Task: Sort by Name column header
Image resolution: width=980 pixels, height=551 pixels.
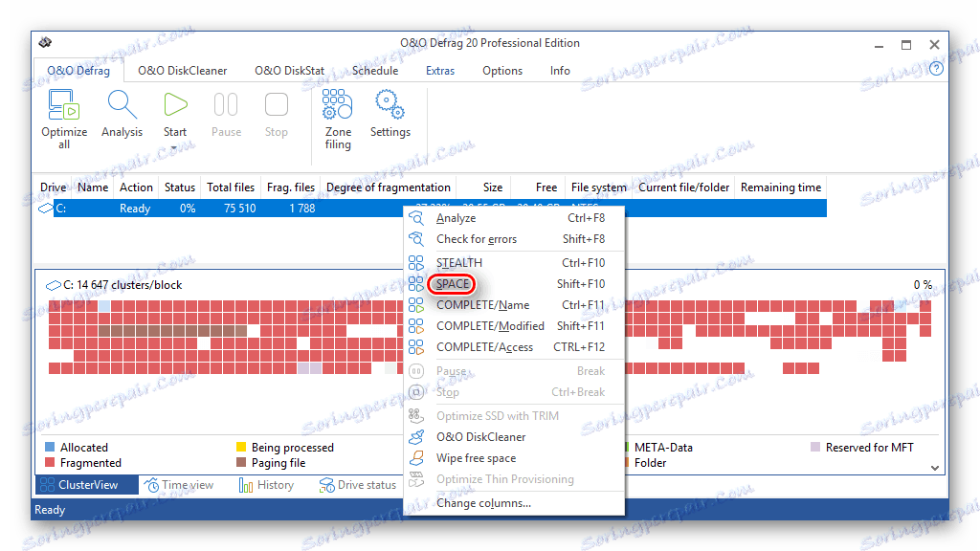Action: [93, 187]
